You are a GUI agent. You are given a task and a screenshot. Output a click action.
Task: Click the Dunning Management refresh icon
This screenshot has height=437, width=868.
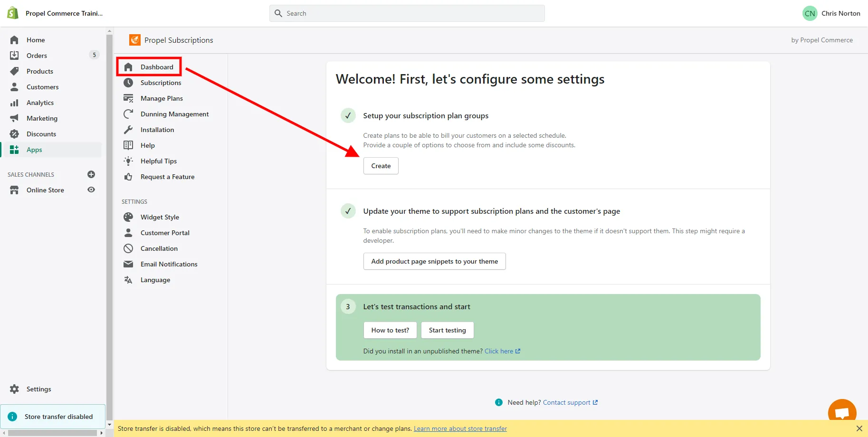click(x=128, y=114)
